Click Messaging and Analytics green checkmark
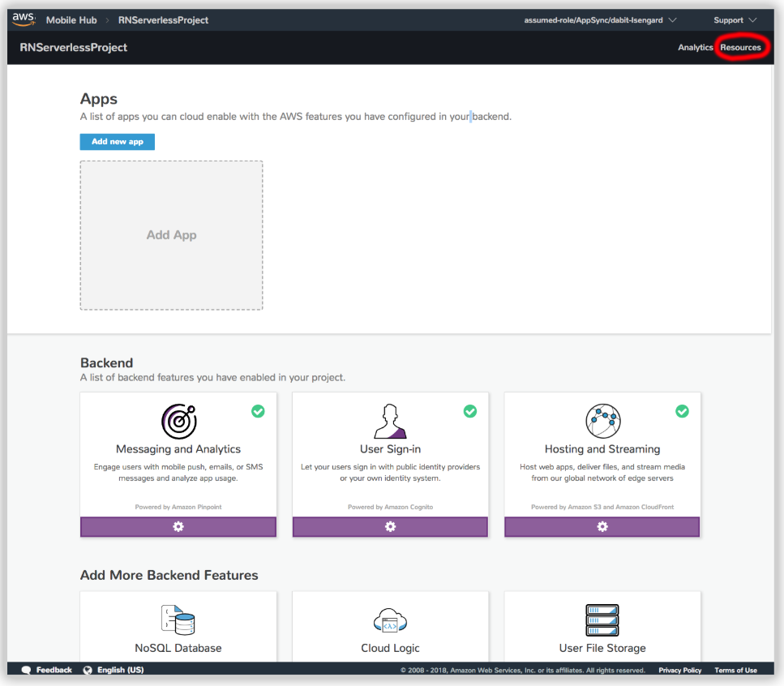 pyautogui.click(x=258, y=411)
